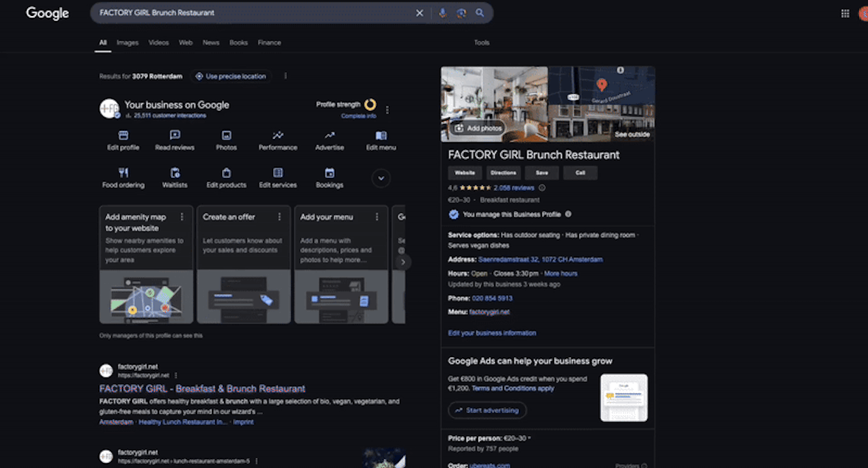Open the Imprint sitelink
The width and height of the screenshot is (868, 468).
click(243, 422)
